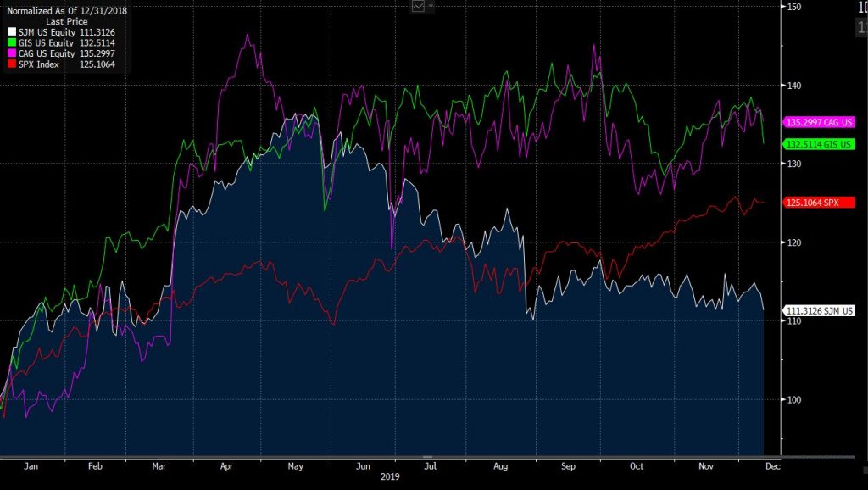Click the Sep label on time axis
Screen dimensions: 868x490
(569, 465)
